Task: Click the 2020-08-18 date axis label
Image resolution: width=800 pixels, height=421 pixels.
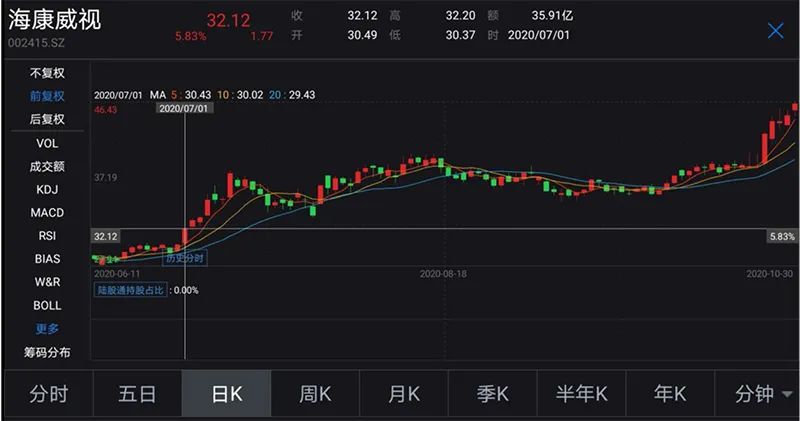Action: click(x=443, y=274)
